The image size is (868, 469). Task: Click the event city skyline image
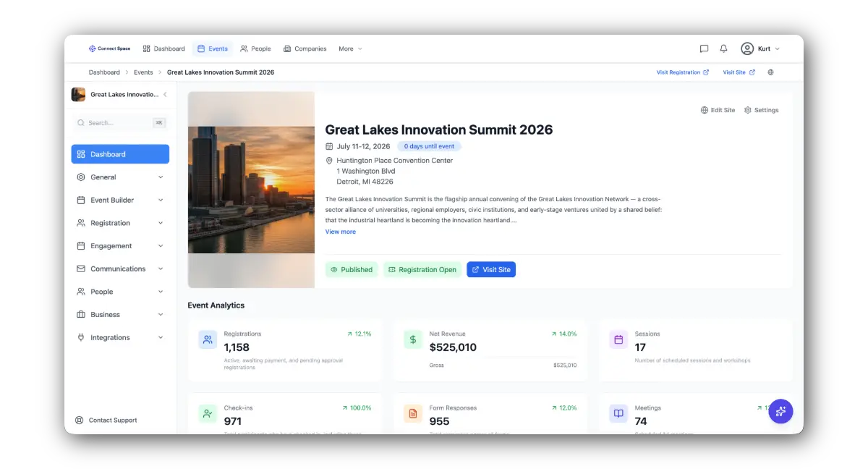click(x=251, y=190)
